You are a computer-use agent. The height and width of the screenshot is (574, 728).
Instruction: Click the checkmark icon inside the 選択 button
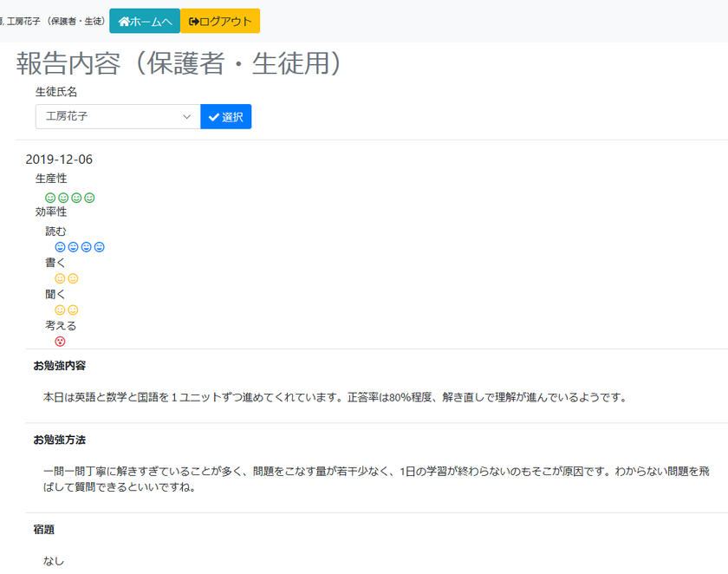(213, 115)
